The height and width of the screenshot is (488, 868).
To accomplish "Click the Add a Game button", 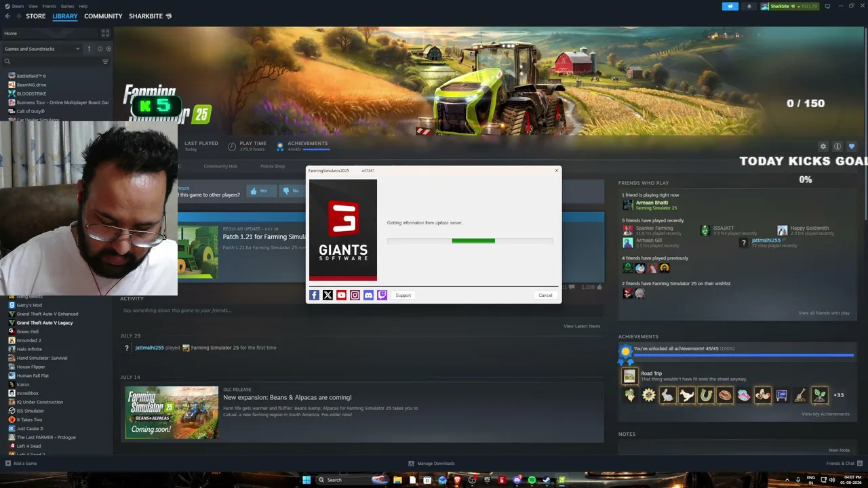I will (21, 464).
